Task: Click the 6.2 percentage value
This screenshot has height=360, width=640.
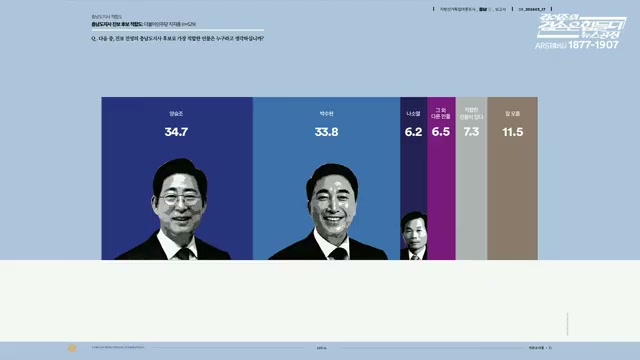Action: [413, 132]
